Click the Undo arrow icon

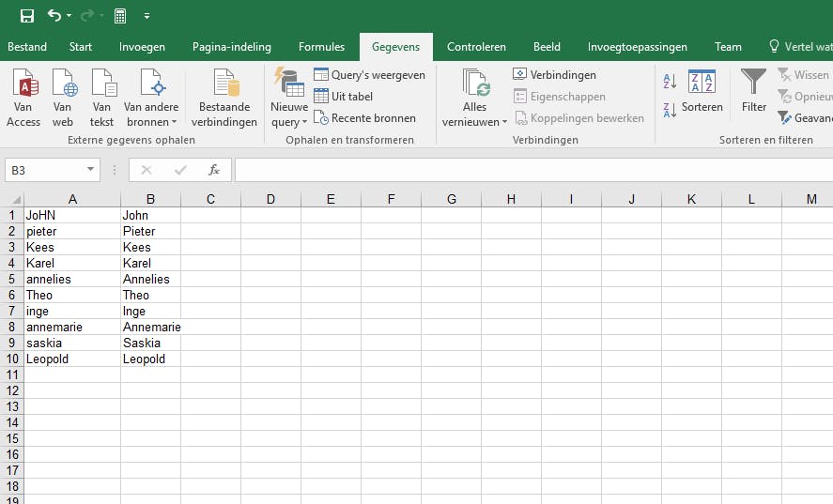(x=54, y=16)
